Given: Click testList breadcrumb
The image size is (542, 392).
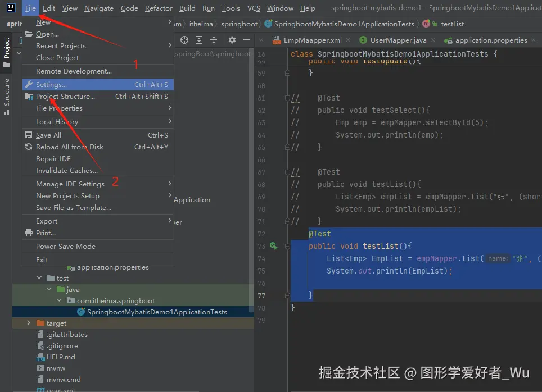Looking at the screenshot, I should pos(452,24).
